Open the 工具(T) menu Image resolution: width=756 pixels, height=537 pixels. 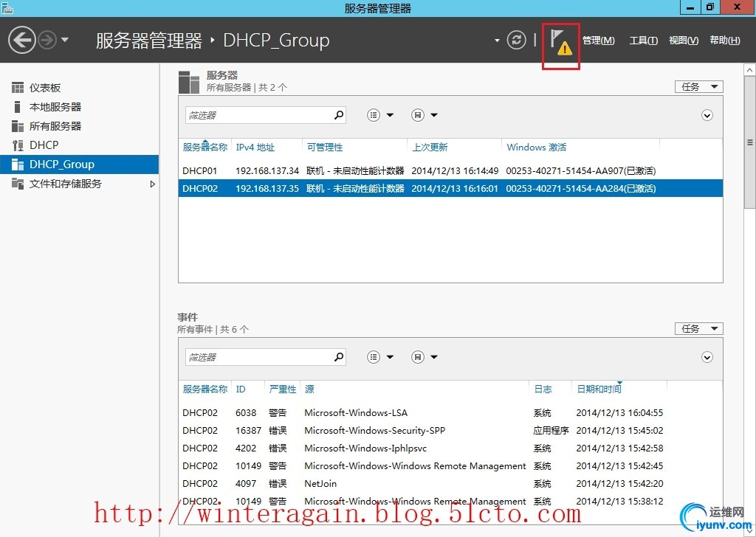[x=643, y=41]
